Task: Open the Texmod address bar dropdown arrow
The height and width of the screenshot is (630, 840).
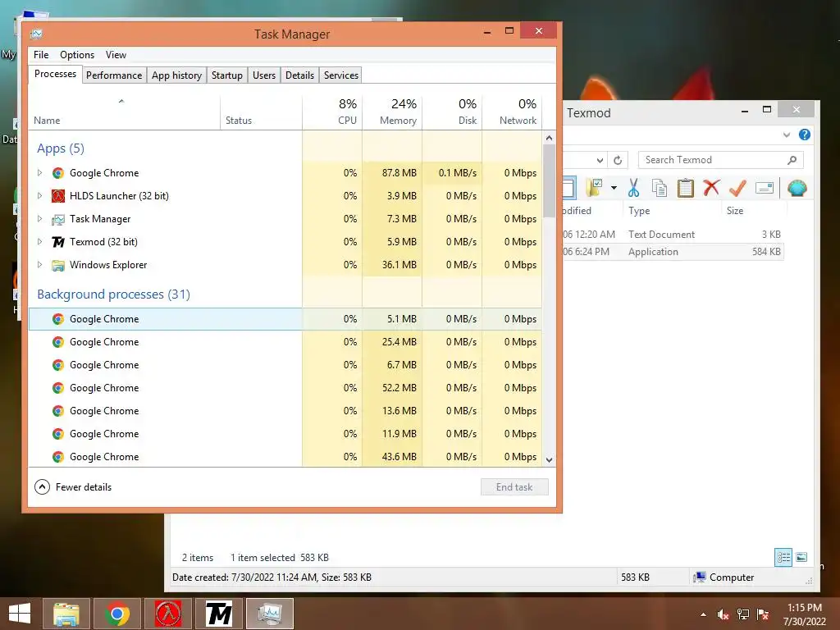Action: 600,160
